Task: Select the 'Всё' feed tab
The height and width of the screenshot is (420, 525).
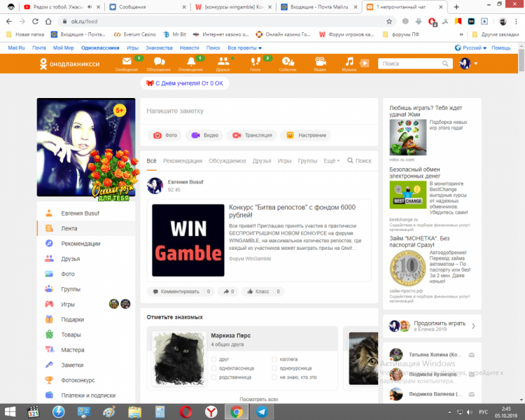Action: pos(151,161)
